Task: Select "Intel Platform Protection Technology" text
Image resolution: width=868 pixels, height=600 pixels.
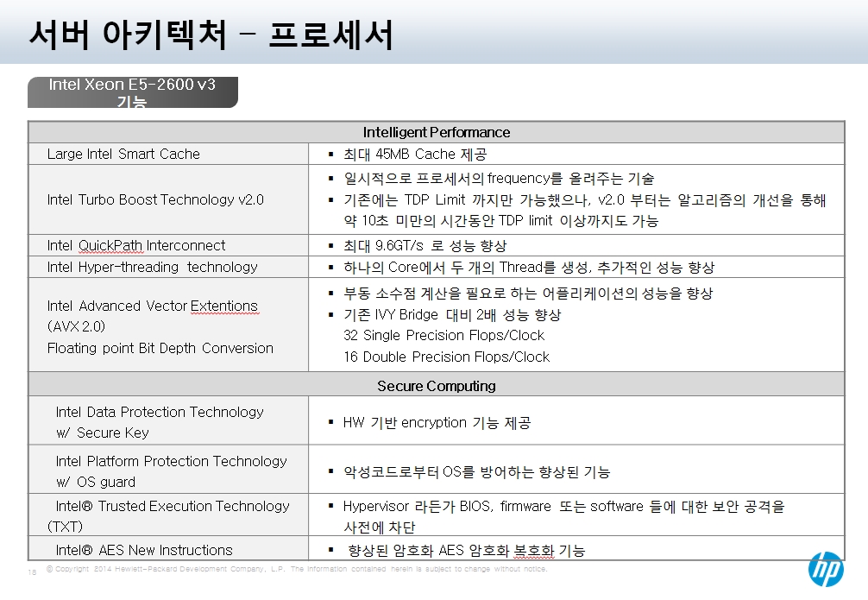Action: coord(172,461)
